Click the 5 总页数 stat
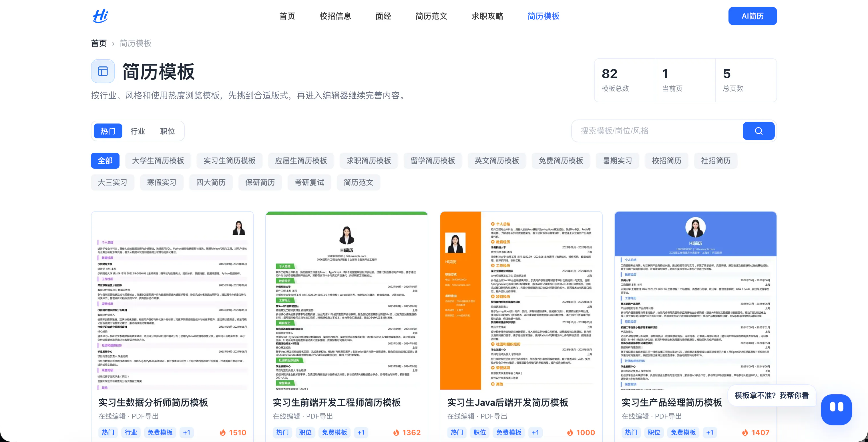Image resolution: width=868 pixels, height=442 pixels. tap(746, 80)
